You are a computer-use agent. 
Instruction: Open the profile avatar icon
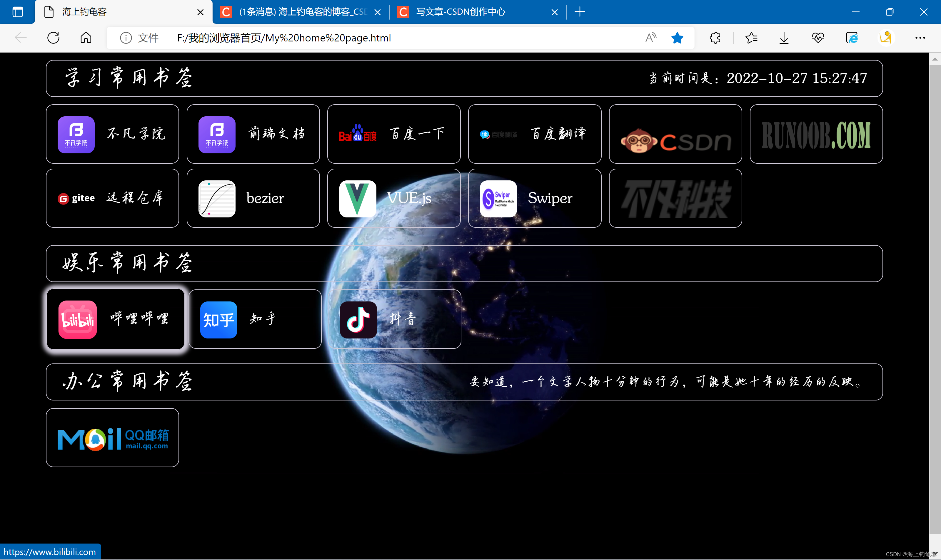[885, 38]
